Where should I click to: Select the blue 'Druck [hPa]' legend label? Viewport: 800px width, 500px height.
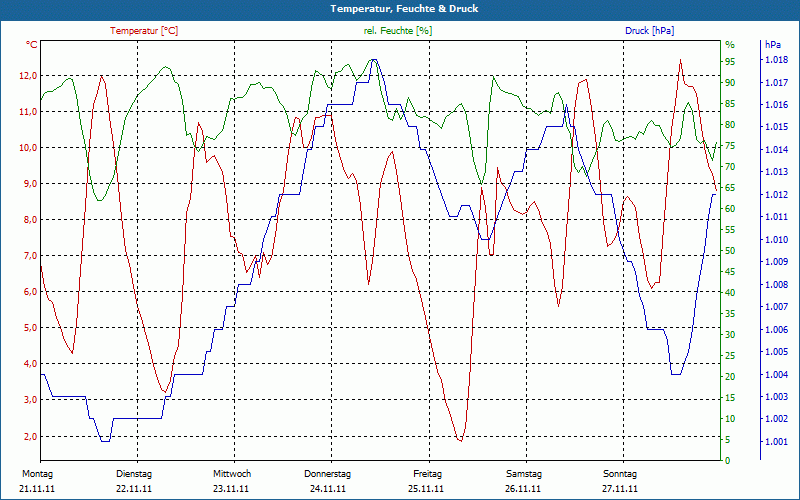[x=649, y=31]
